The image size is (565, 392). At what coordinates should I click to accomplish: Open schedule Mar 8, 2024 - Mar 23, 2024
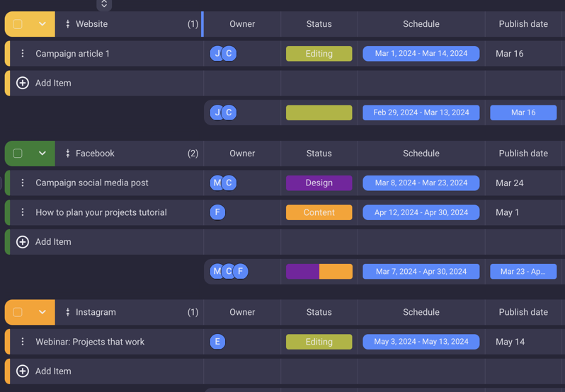(x=421, y=183)
